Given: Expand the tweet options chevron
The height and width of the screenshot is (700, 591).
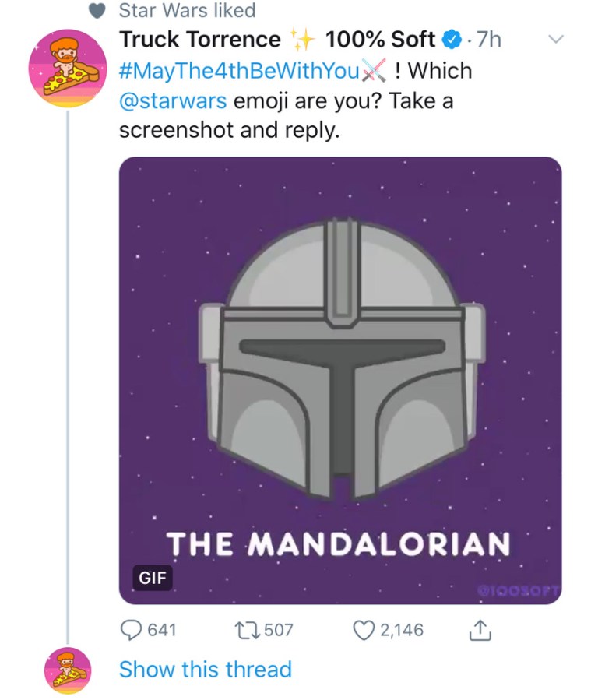Looking at the screenshot, I should [x=555, y=38].
